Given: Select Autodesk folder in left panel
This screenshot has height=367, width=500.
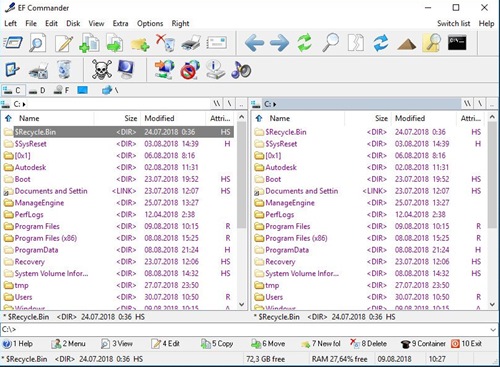Looking at the screenshot, I should click(118, 167).
